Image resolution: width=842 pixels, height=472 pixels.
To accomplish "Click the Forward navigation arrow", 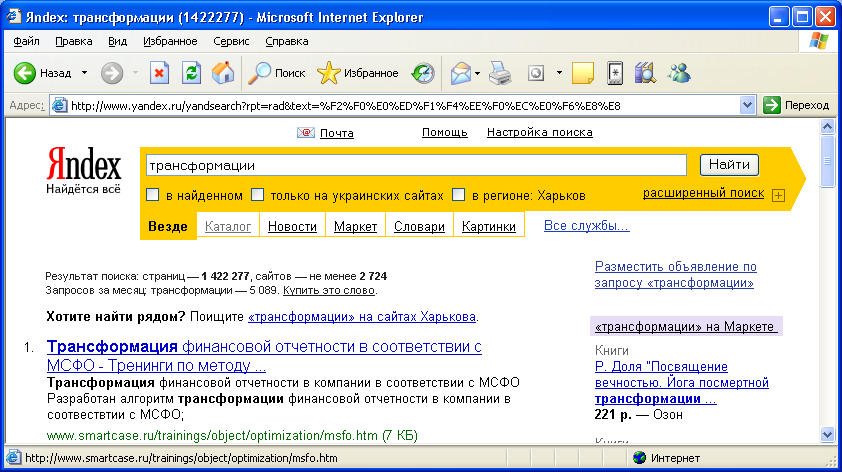I will [x=112, y=73].
